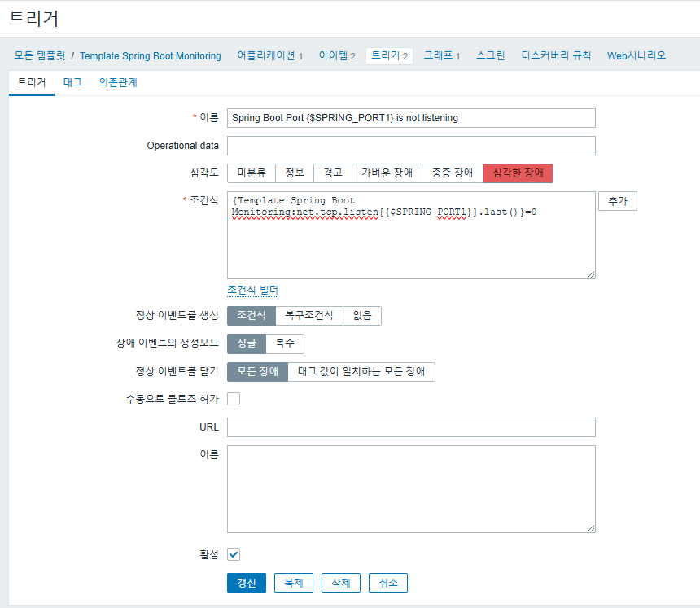This screenshot has height=608, width=700.
Task: Set severity to 경고
Action: click(333, 173)
